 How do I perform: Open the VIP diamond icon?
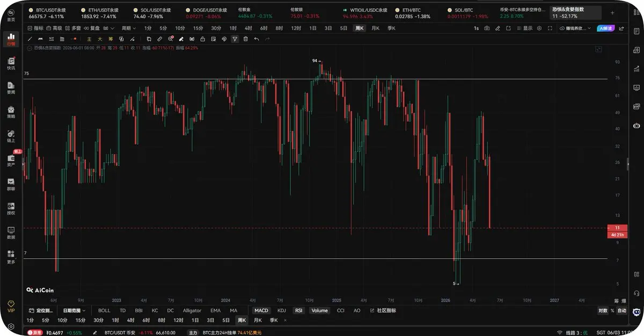(11, 306)
